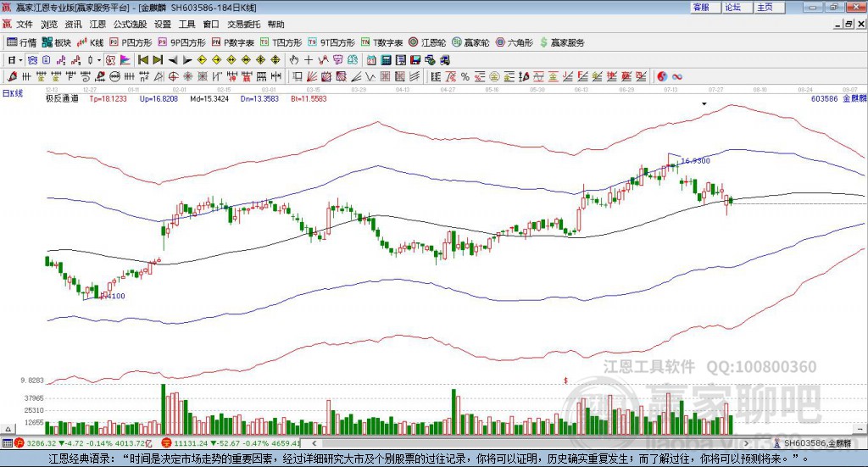The height and width of the screenshot is (467, 868).
Task: Click the 日K线 label at chart corner
Action: tap(13, 93)
